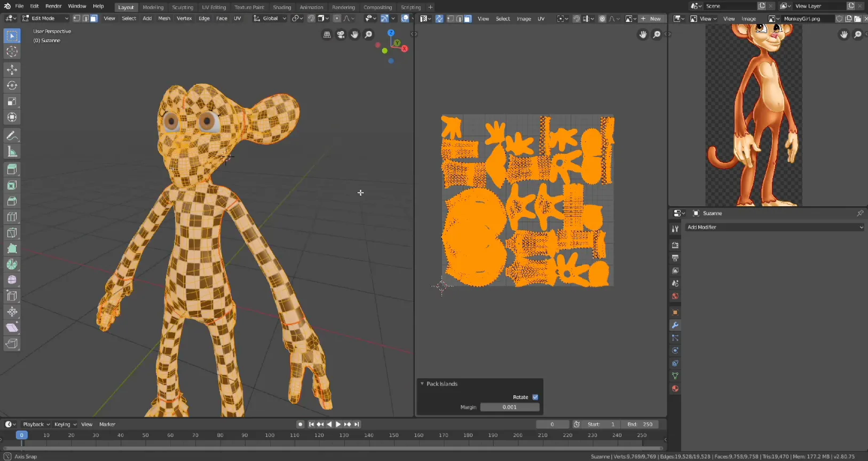Screen dimensions: 868x461
Task: Open the Material properties tab
Action: pyautogui.click(x=675, y=388)
